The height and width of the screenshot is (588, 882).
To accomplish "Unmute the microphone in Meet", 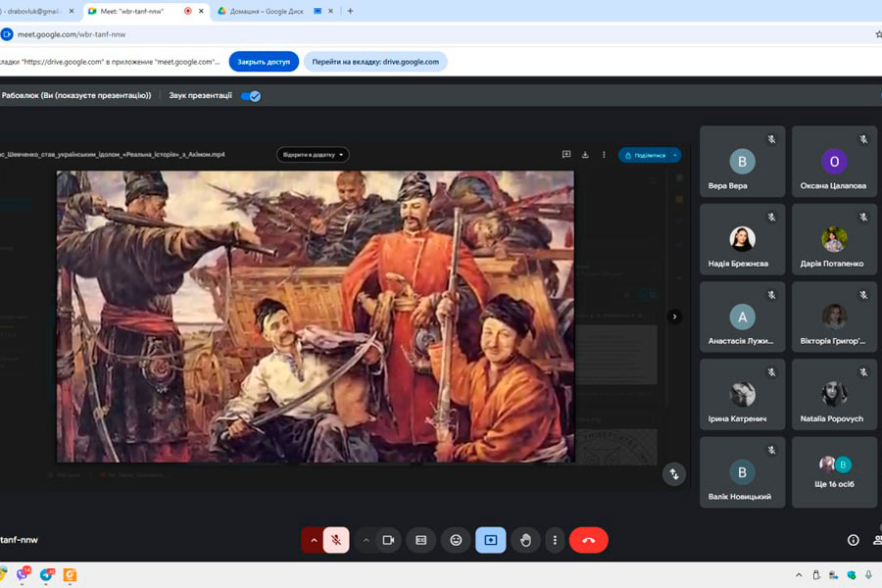I will (336, 540).
